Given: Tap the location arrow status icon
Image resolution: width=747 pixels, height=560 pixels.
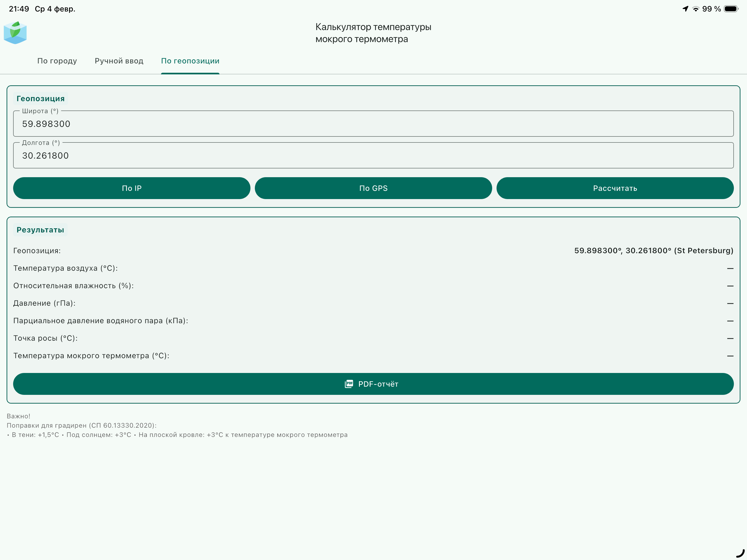Looking at the screenshot, I should [685, 9].
